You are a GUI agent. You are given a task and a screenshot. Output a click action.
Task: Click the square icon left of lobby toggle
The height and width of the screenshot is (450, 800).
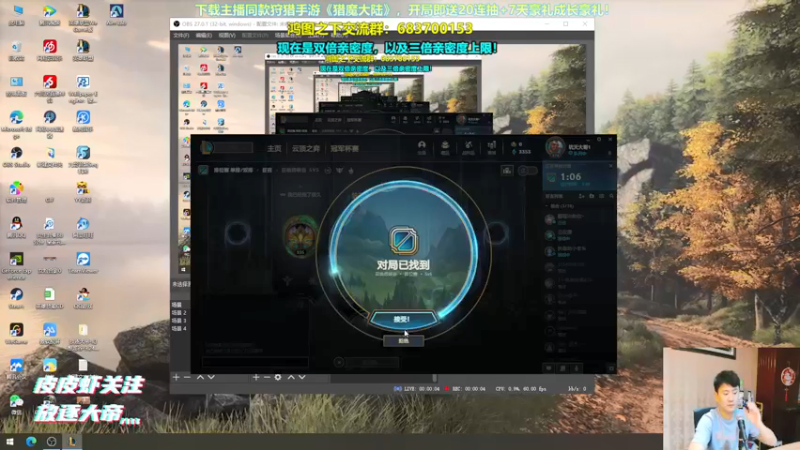pos(507,170)
